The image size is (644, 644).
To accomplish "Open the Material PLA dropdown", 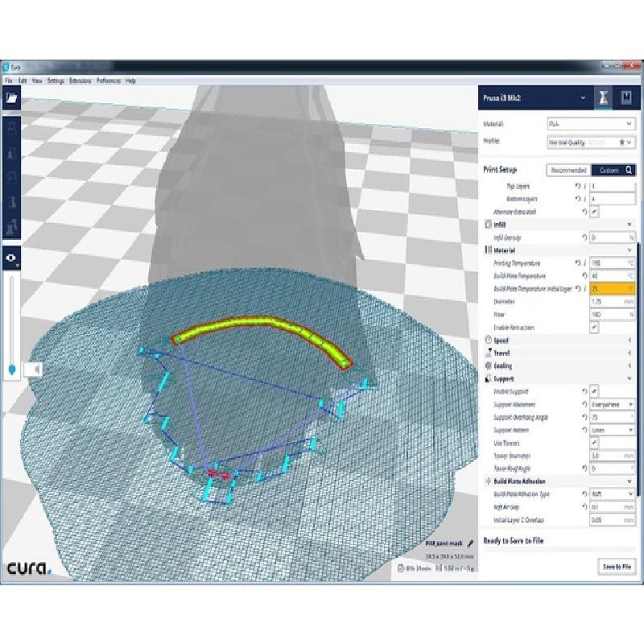I will coord(591,124).
